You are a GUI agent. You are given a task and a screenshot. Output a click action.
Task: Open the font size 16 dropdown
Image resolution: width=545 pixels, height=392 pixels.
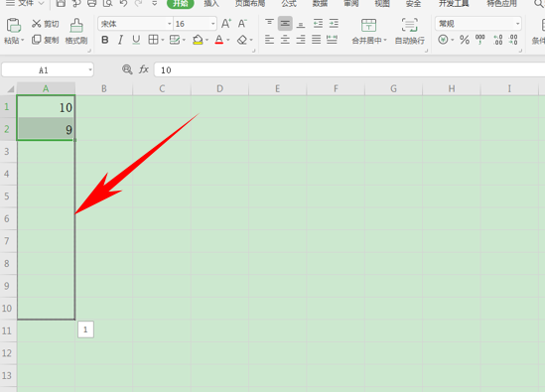[x=212, y=24]
